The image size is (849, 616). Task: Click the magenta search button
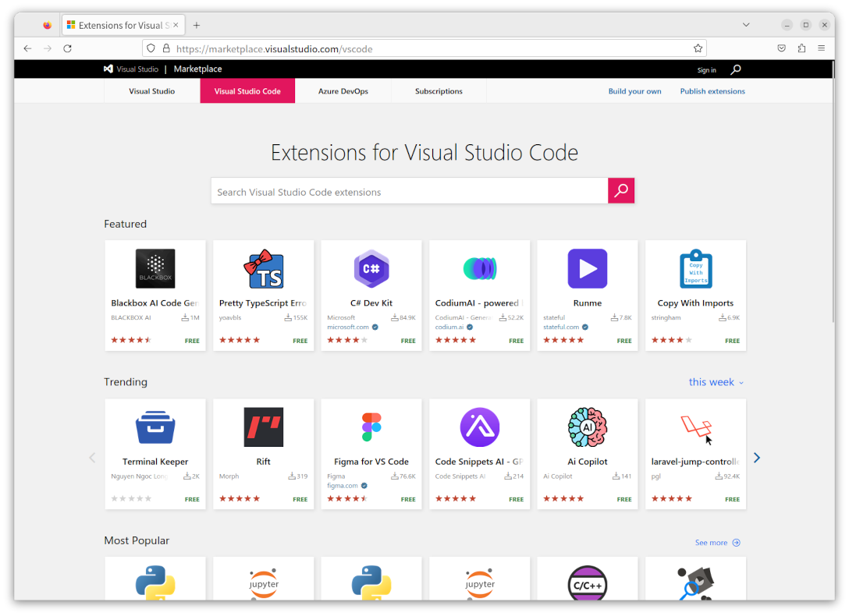(620, 190)
